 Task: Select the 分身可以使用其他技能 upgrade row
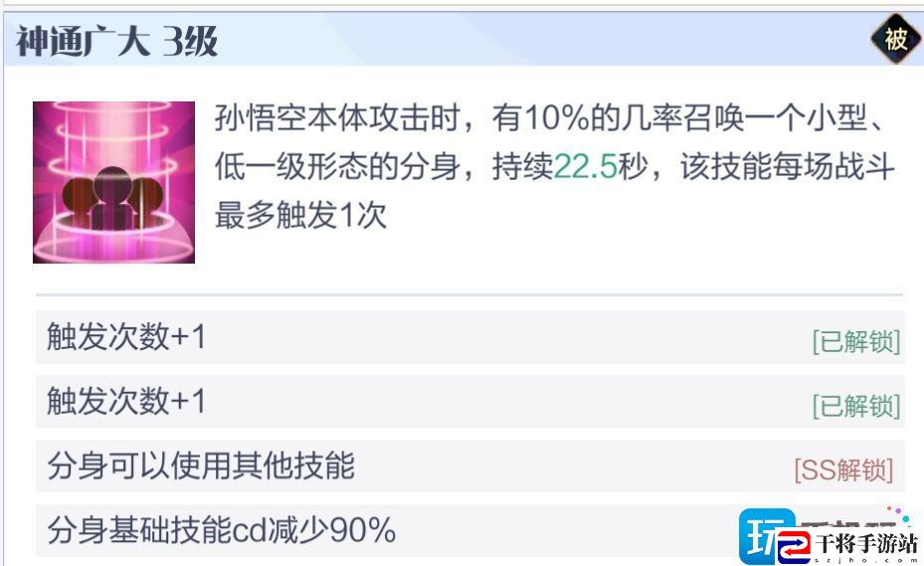(469, 466)
